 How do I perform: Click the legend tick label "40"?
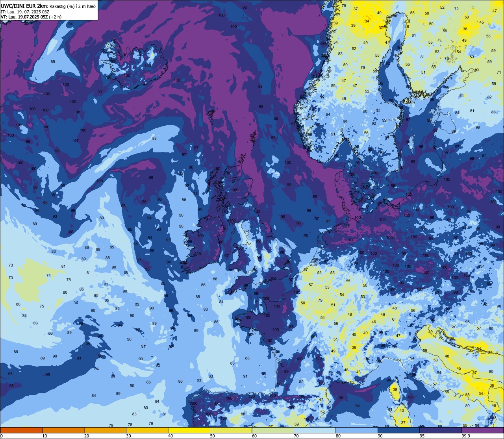[170, 436]
